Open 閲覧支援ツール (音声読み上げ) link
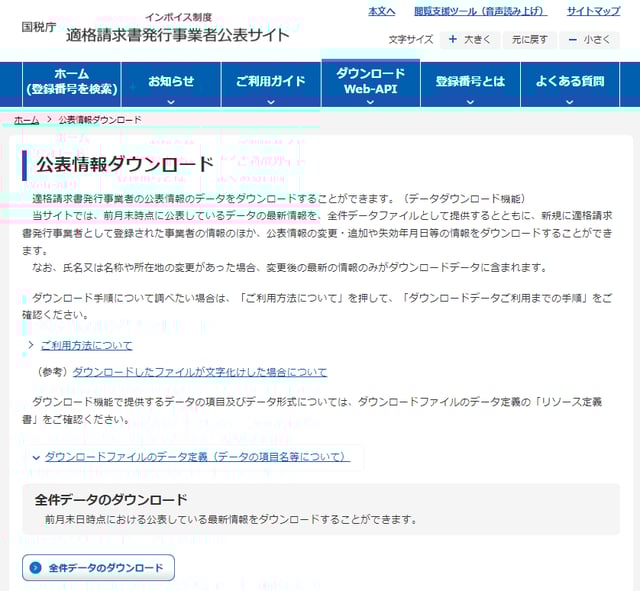The image size is (640, 591). (480, 11)
